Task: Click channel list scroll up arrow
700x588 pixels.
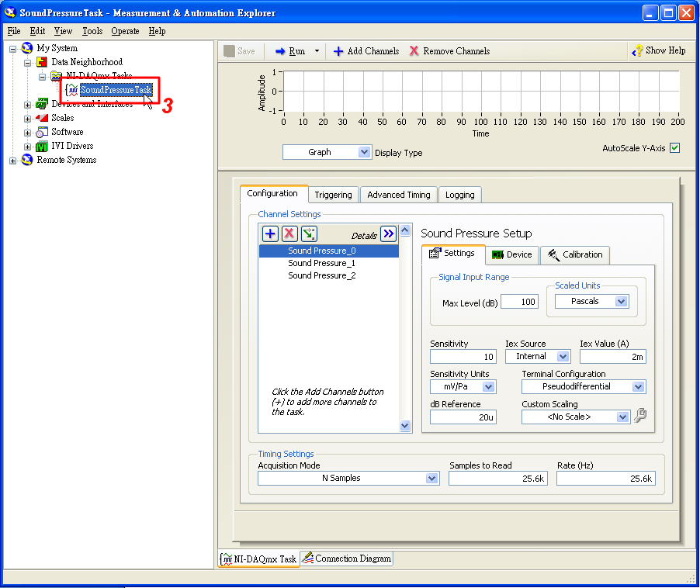Action: click(405, 230)
